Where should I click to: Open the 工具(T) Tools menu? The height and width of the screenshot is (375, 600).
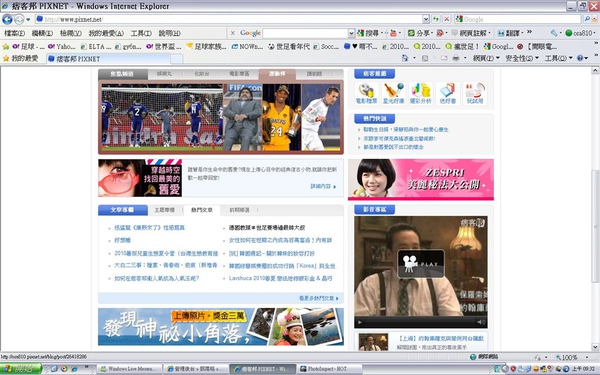pos(141,33)
